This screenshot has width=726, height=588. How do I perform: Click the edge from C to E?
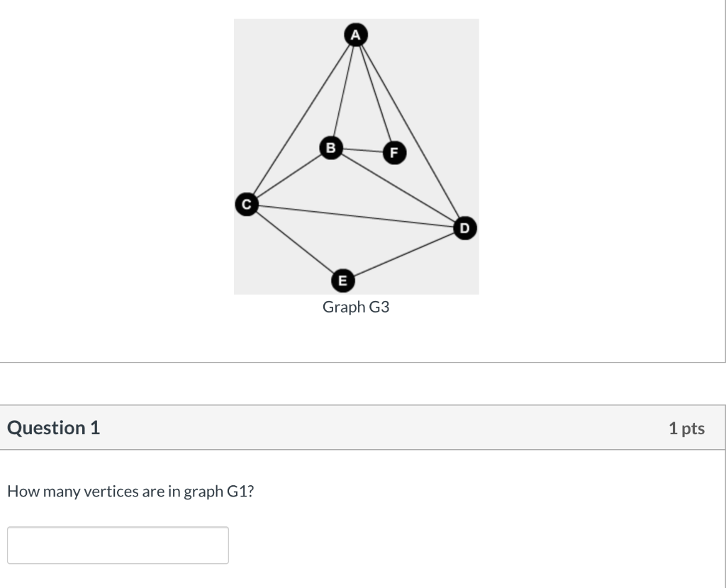pos(294,242)
